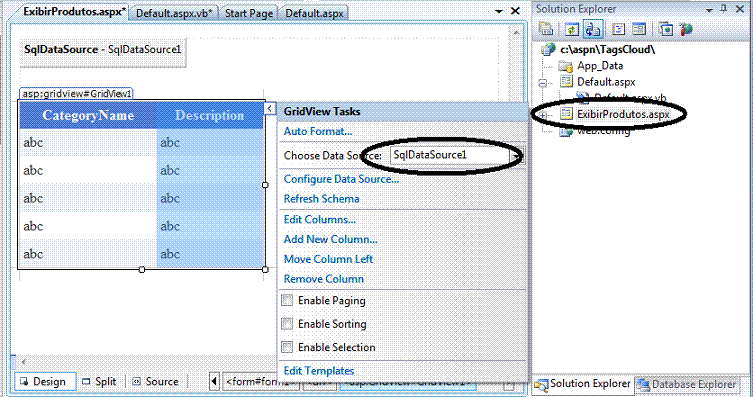
Task: Click the Description column header
Action: pyautogui.click(x=210, y=115)
